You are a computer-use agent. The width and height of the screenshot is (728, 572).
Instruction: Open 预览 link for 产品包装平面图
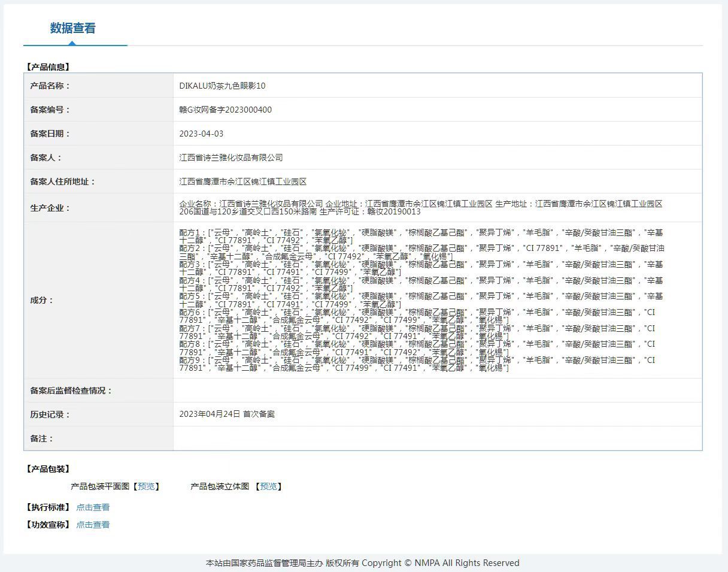(x=146, y=486)
